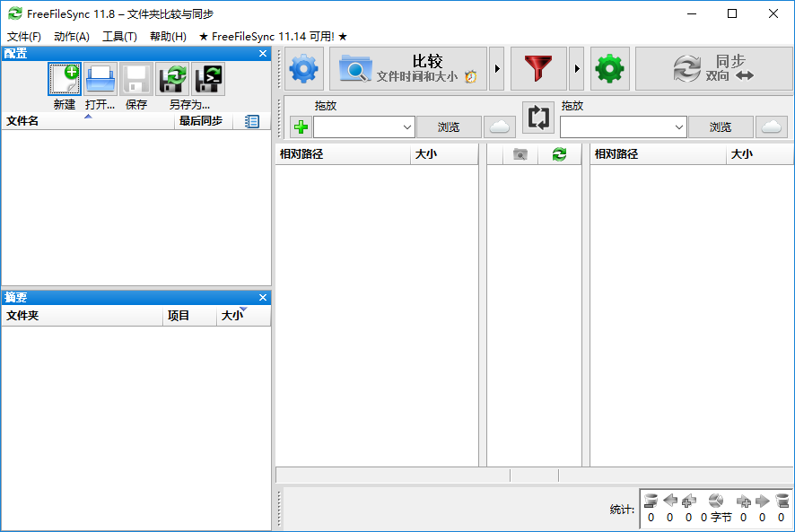The image size is (795, 532).
Task: Open the comparison settings gear icon
Action: [301, 68]
